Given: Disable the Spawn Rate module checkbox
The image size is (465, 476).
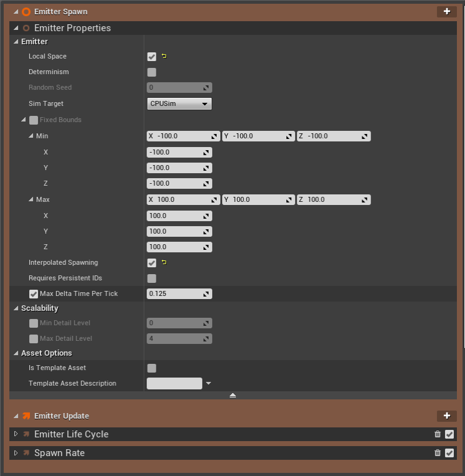Looking at the screenshot, I should point(449,453).
